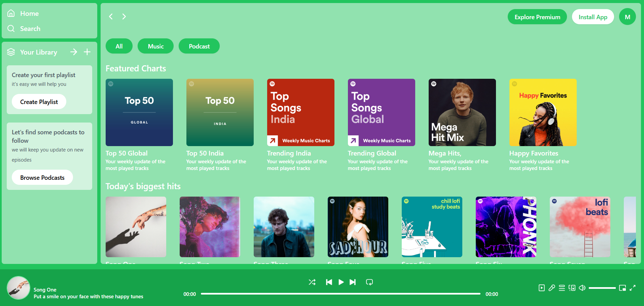Screen dimensions: 644x306
Task: Enter full screen mode
Action: 633,288
